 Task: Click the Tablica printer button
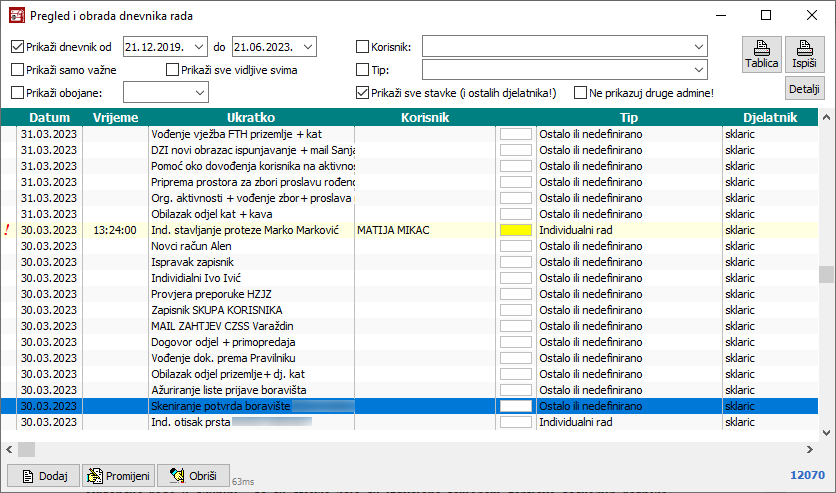761,54
